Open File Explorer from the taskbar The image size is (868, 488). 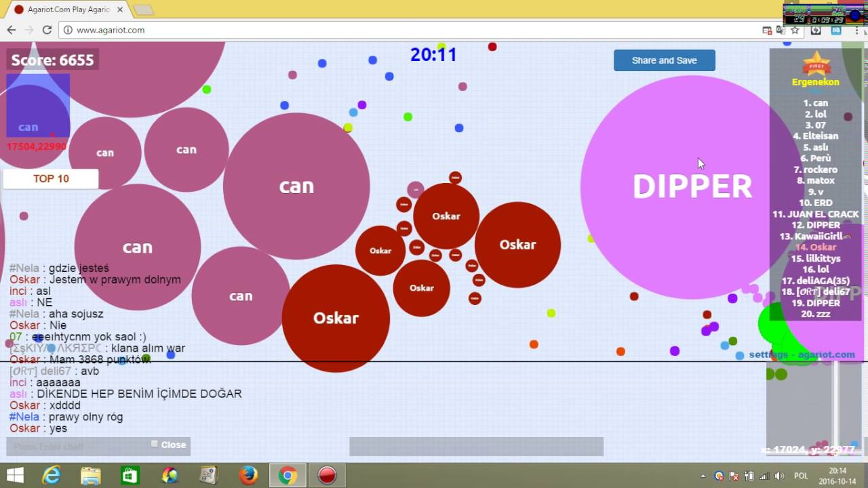(90, 475)
